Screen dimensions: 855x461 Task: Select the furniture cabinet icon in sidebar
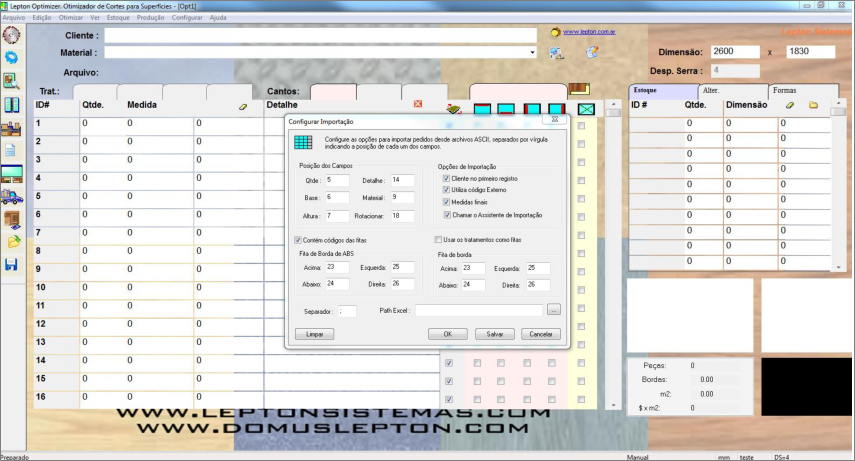point(12,219)
